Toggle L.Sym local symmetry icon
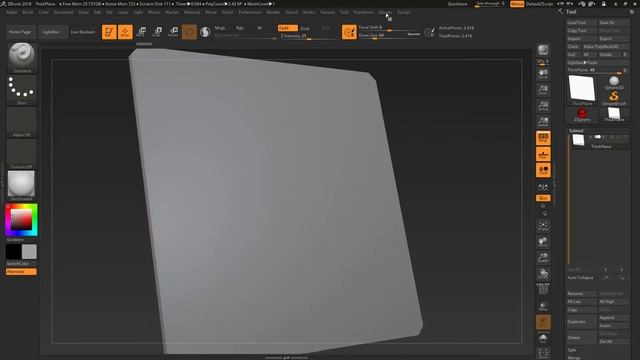Screen dimensions: 640x360 (543, 187)
